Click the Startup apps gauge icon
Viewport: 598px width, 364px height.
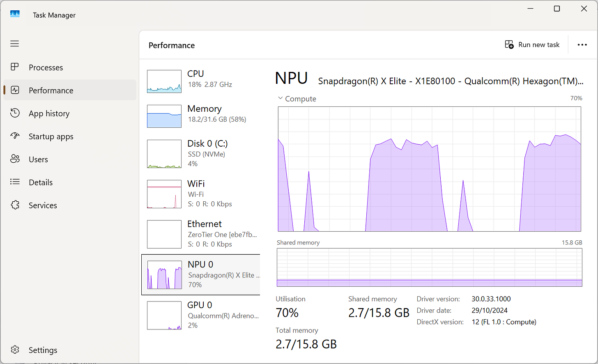pos(15,136)
